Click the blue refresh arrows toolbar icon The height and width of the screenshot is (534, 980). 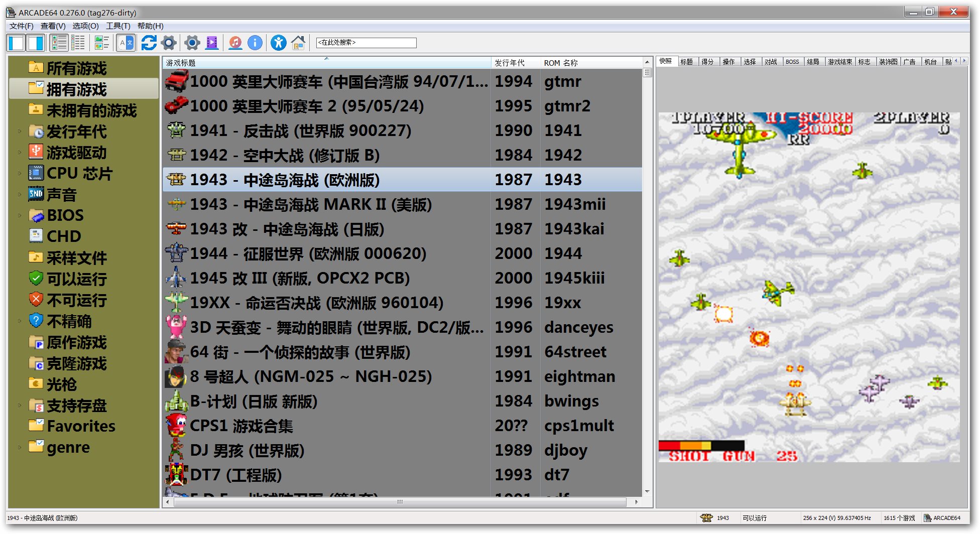click(x=149, y=43)
